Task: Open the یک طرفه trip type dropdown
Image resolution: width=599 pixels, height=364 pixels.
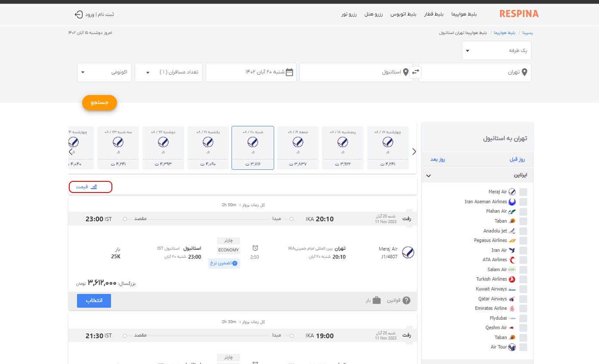Action: pyautogui.click(x=496, y=51)
